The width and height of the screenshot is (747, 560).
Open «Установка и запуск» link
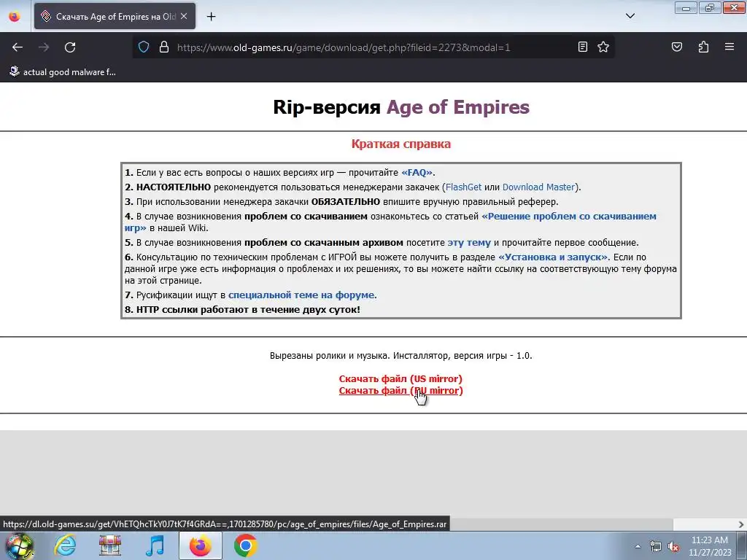click(553, 257)
